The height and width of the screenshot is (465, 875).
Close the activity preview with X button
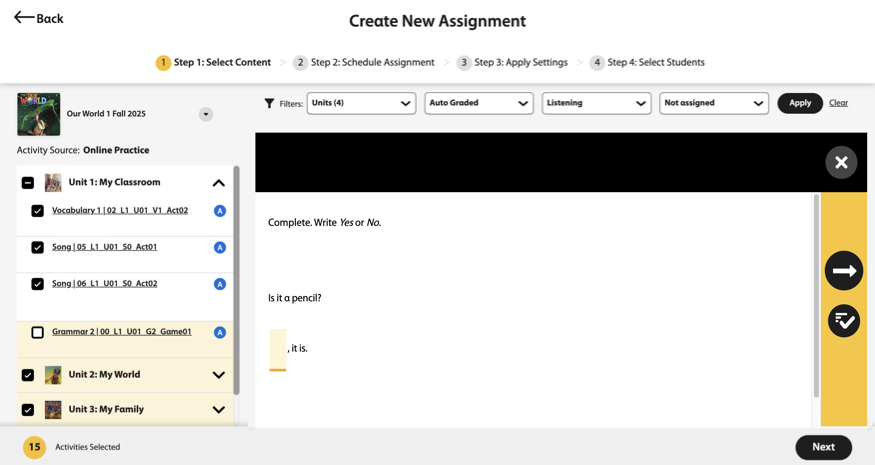(841, 162)
